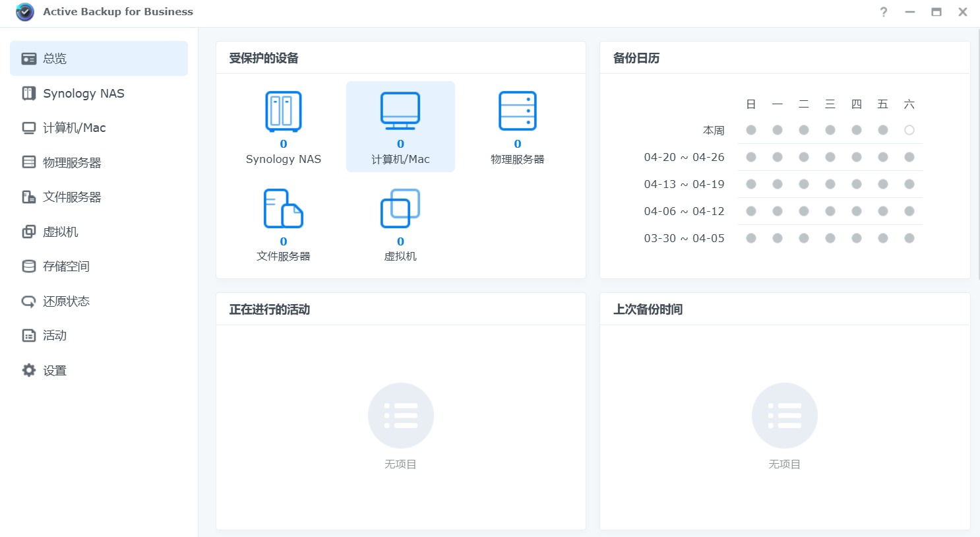Click the 计算机/Mac sidebar monitor icon

coord(29,128)
